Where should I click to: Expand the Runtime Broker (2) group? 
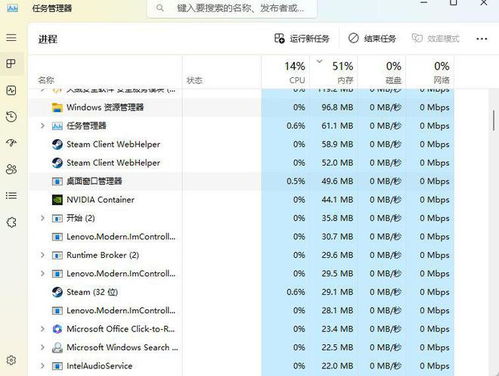pos(42,255)
